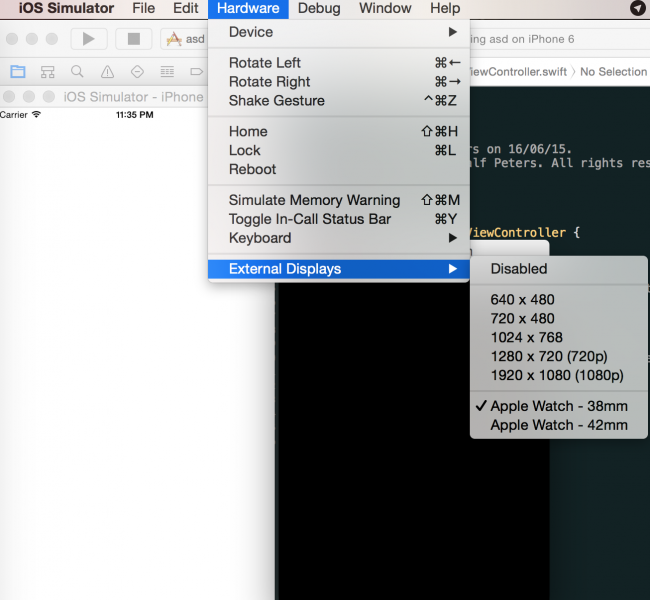This screenshot has height=600, width=650.
Task: Click the location arrow menu bar icon
Action: click(637, 8)
